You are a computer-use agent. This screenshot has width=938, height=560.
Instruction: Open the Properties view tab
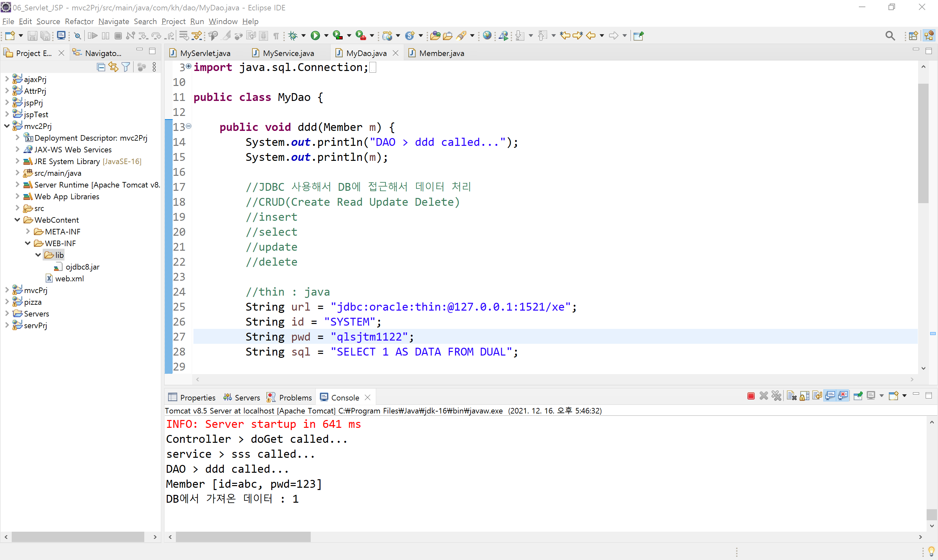192,397
